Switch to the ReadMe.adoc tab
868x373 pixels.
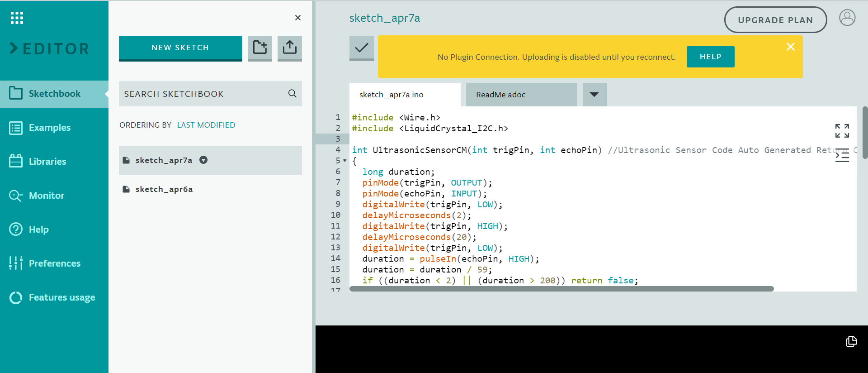tap(521, 95)
